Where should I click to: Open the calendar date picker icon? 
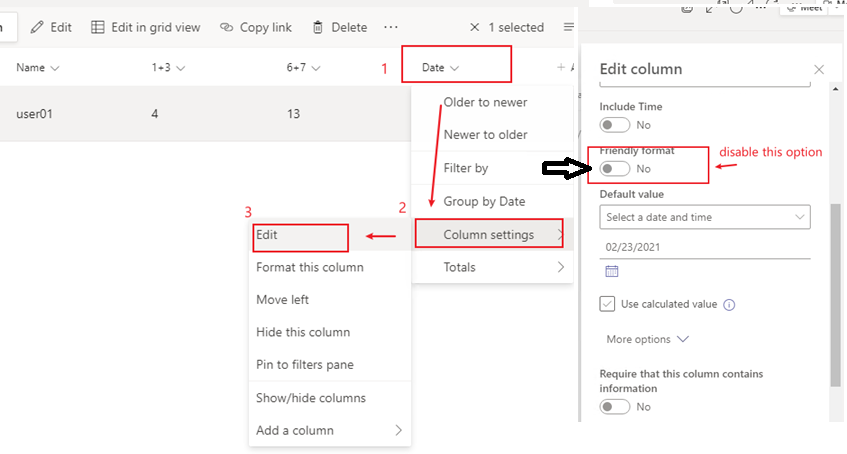[x=611, y=271]
